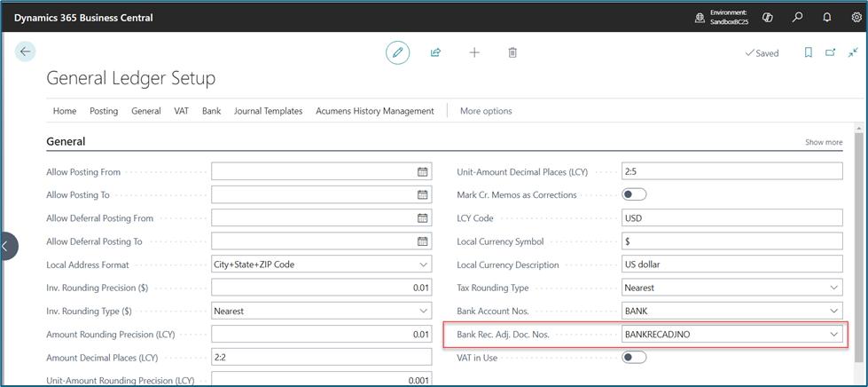Click the Environment SandboxBC25 label
The image size is (868, 387).
729,17
